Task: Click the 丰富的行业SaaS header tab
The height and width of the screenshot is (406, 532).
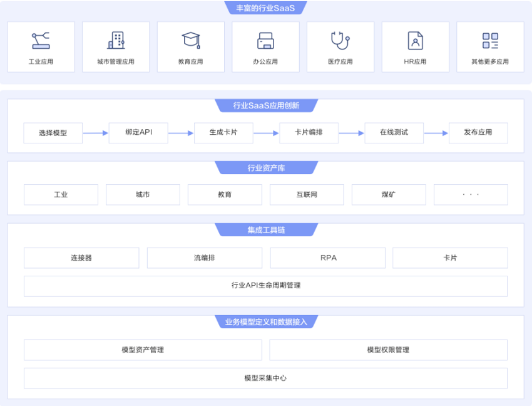Action: [x=265, y=8]
